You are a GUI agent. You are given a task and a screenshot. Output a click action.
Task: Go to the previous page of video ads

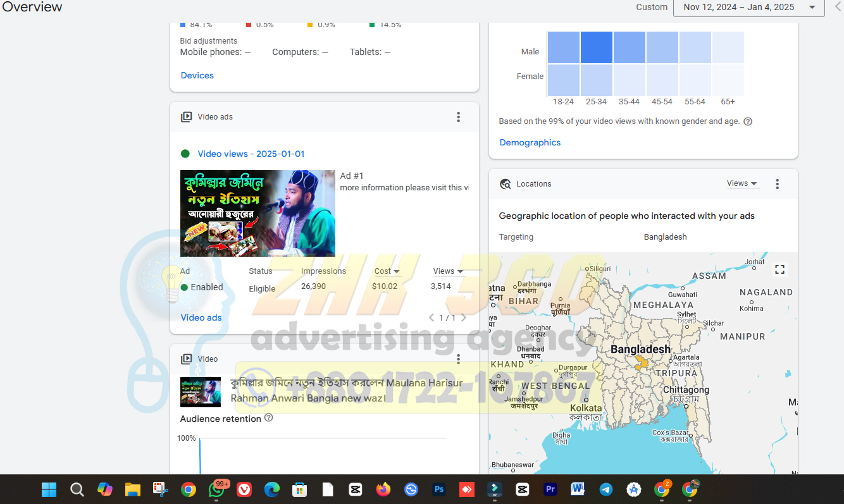click(431, 317)
